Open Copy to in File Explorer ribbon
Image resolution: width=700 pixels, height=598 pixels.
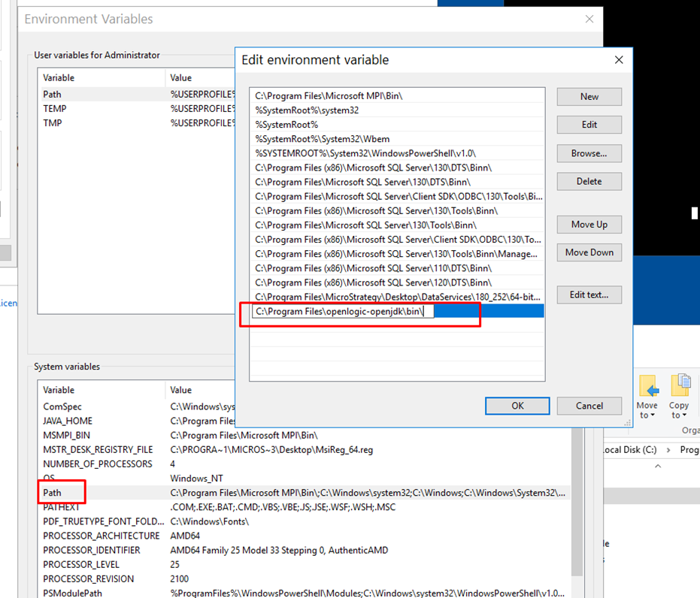click(x=678, y=396)
